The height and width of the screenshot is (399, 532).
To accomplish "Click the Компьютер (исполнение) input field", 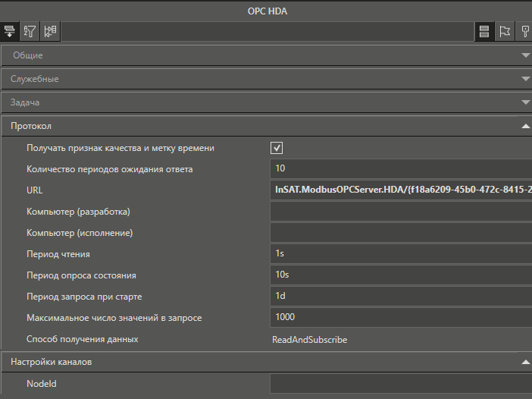I will click(402, 233).
